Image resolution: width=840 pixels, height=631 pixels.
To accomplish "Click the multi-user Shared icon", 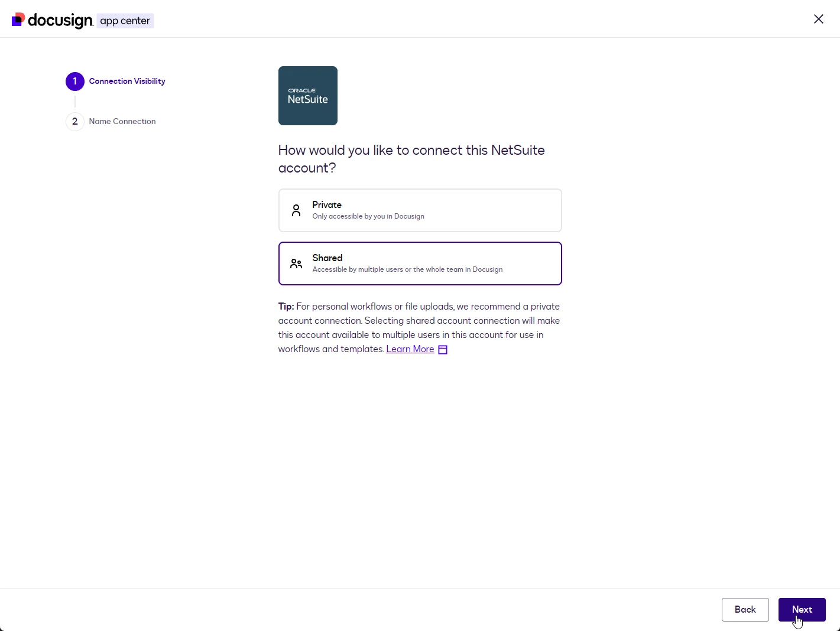I will click(296, 264).
